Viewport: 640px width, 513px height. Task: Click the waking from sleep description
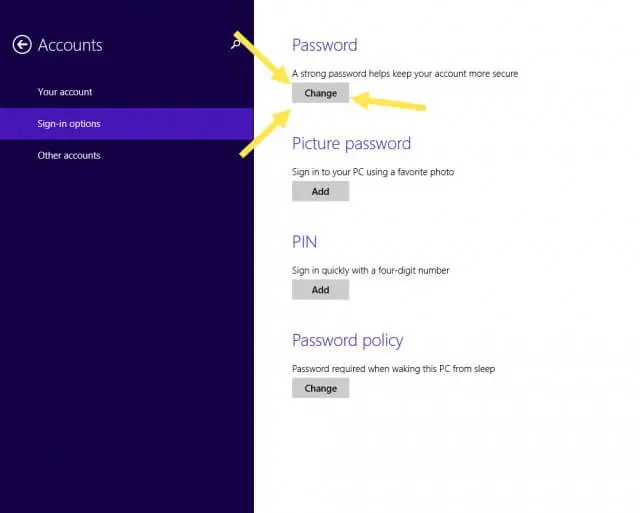(393, 369)
